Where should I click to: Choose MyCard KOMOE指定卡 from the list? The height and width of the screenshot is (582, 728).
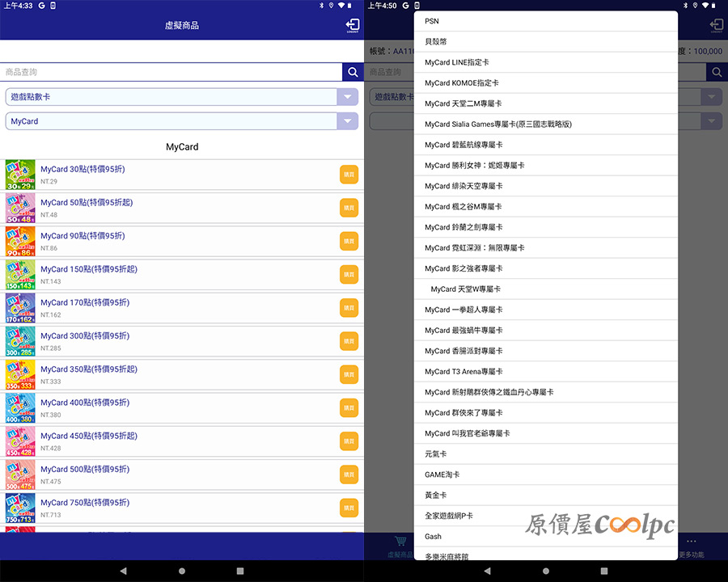tap(545, 83)
